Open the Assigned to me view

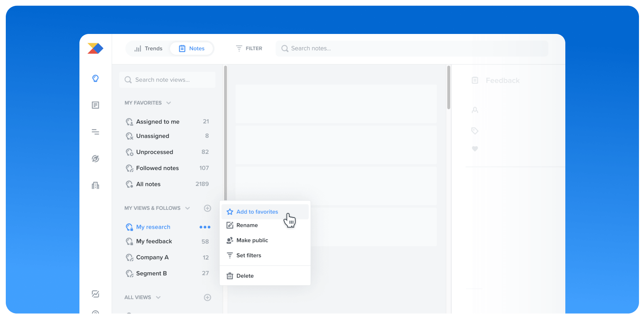click(167, 122)
